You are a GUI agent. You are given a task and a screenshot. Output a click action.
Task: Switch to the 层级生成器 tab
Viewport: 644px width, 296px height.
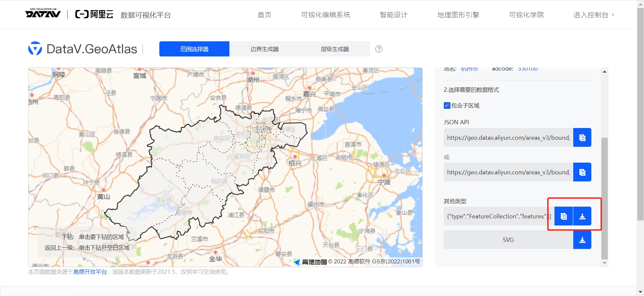pyautogui.click(x=334, y=49)
